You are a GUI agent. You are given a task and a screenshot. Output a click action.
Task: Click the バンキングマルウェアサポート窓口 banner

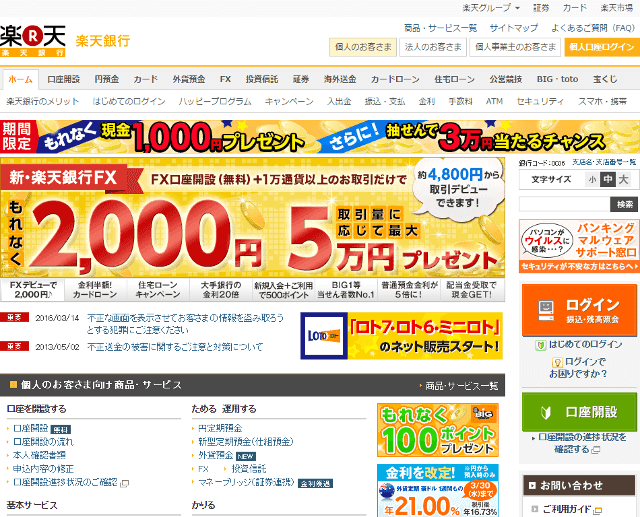(x=579, y=246)
